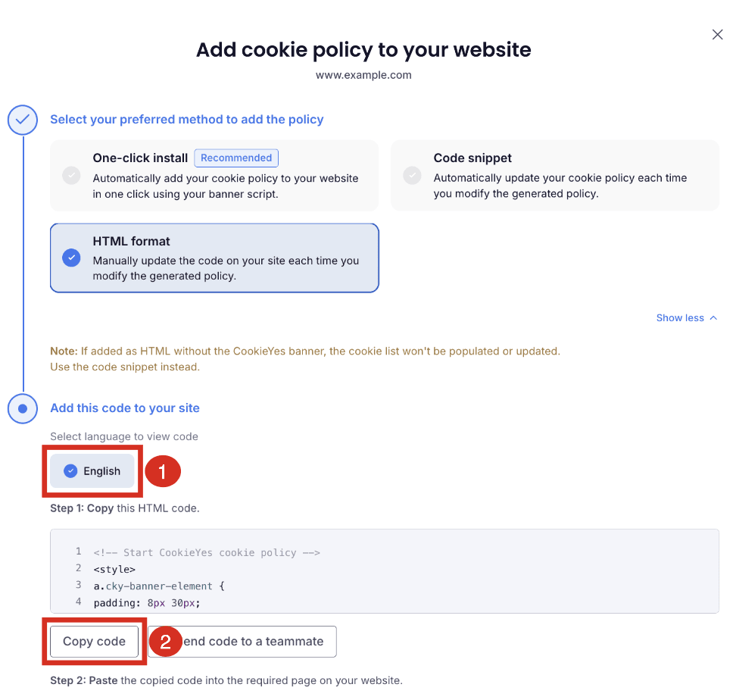This screenshot has height=700, width=736.
Task: Click the current step dot circle icon
Action: (x=23, y=408)
